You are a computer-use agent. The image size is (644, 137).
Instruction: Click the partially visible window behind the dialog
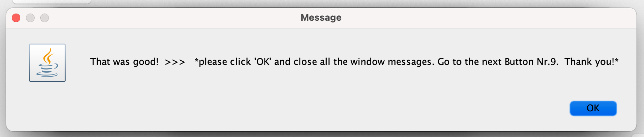click(x=52, y=2)
